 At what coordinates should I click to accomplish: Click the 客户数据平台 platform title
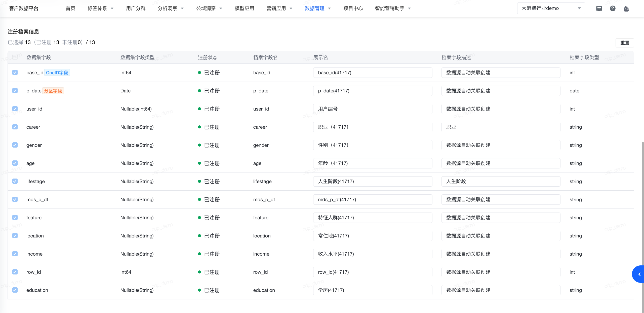click(x=24, y=9)
